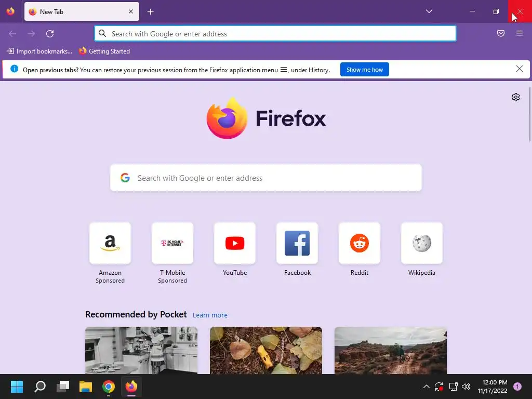Click the Google G icon in search box

tap(125, 178)
